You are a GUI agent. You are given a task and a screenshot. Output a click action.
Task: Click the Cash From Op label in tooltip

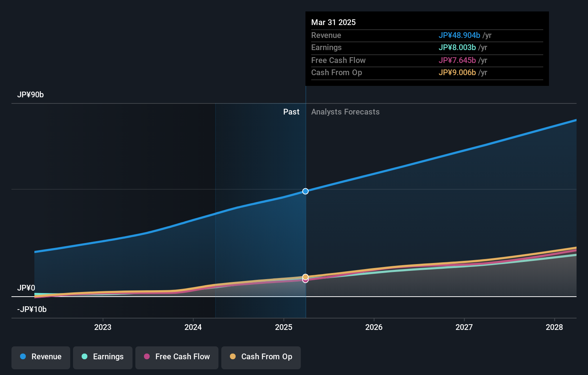coord(337,73)
